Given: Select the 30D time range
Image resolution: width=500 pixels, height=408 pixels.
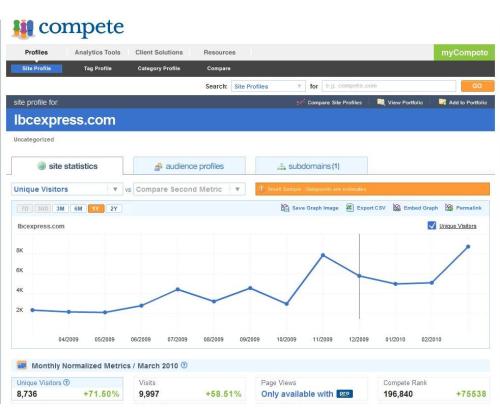Looking at the screenshot, I should [x=43, y=209].
